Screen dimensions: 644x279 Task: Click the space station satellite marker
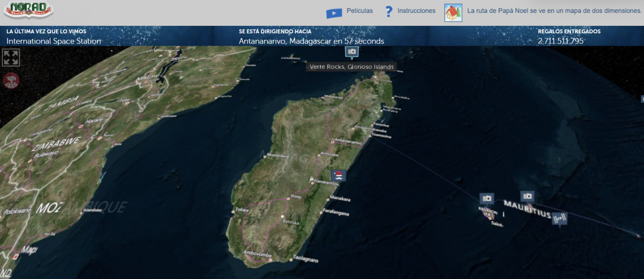(x=560, y=218)
